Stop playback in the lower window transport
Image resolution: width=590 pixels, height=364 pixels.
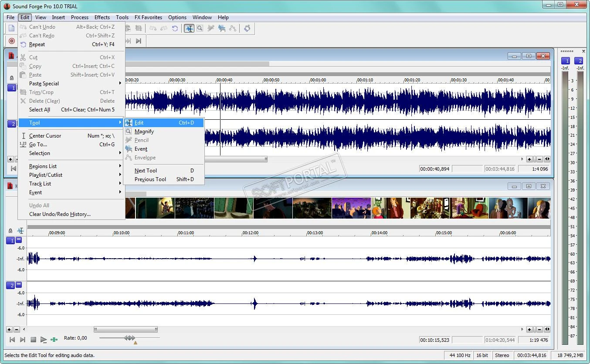tap(33, 340)
